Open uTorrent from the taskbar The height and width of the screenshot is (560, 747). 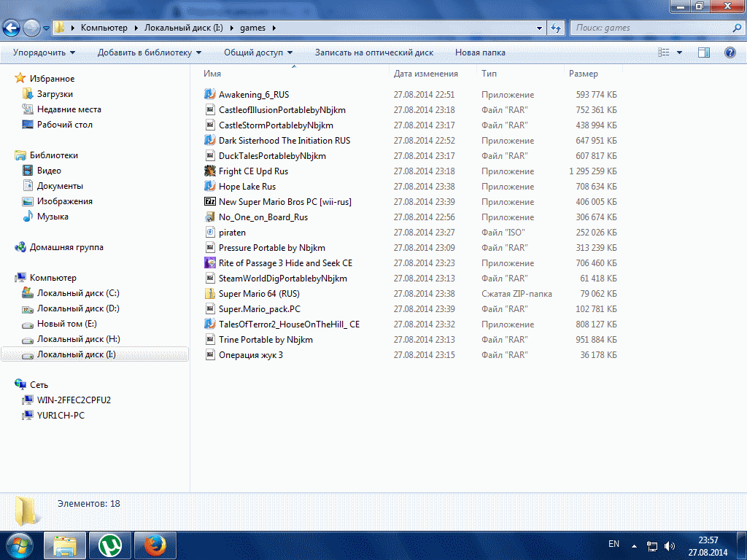110,545
